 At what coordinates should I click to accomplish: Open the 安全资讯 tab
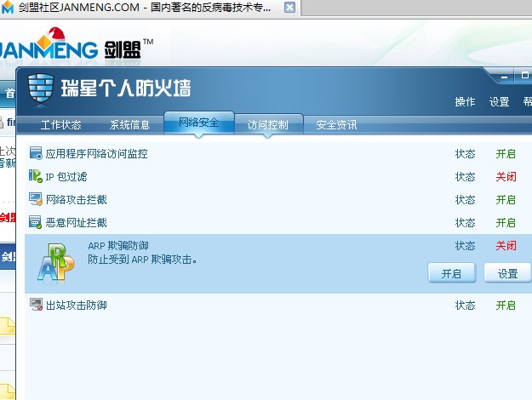[x=336, y=125]
